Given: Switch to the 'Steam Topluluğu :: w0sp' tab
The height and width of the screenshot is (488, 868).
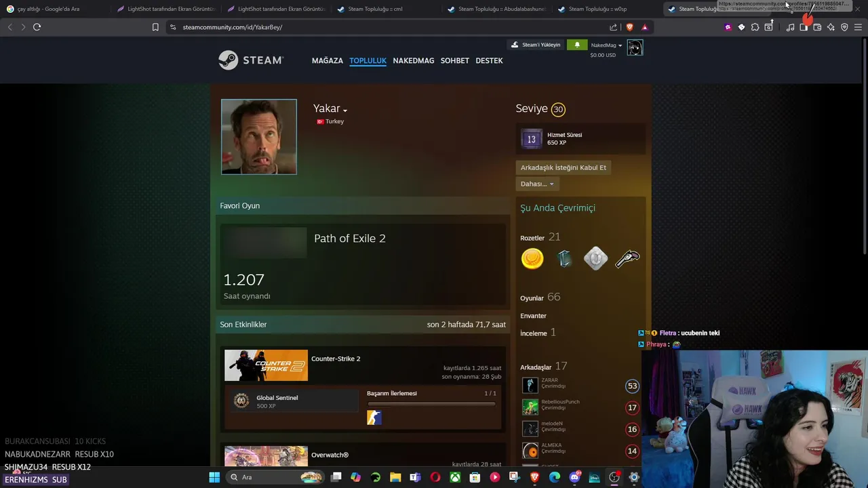Looking at the screenshot, I should coord(608,9).
